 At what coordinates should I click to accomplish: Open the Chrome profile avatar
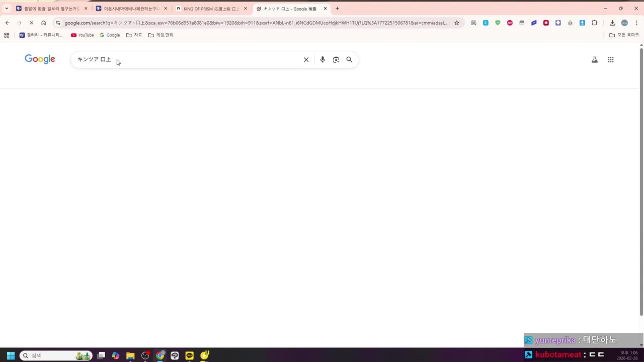click(x=624, y=23)
